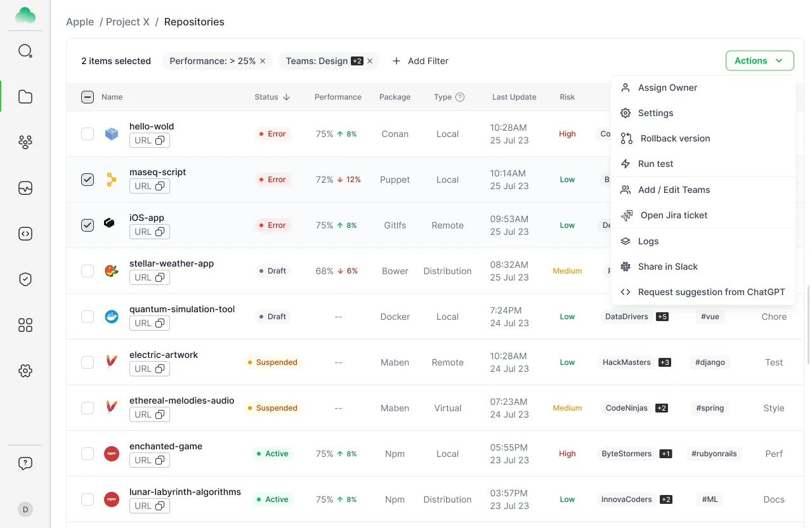812x528 pixels.
Task: Select Add / Edit Teams menu item
Action: 703,190
